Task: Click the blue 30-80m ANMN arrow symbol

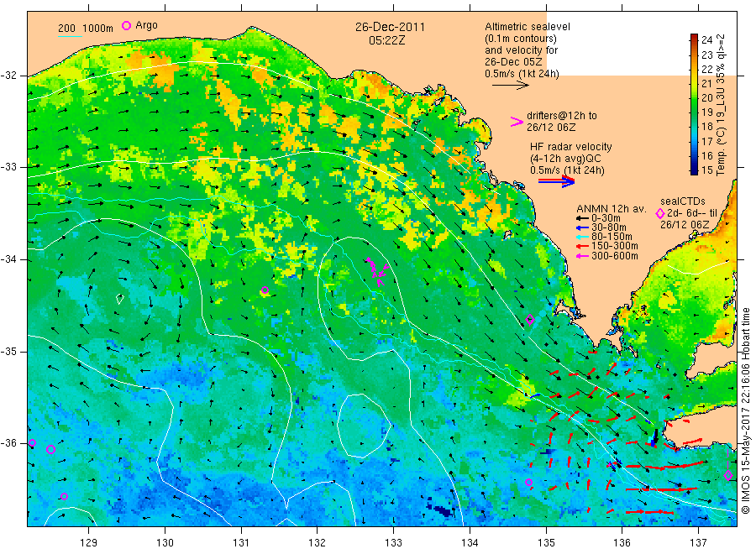Action: (x=583, y=227)
